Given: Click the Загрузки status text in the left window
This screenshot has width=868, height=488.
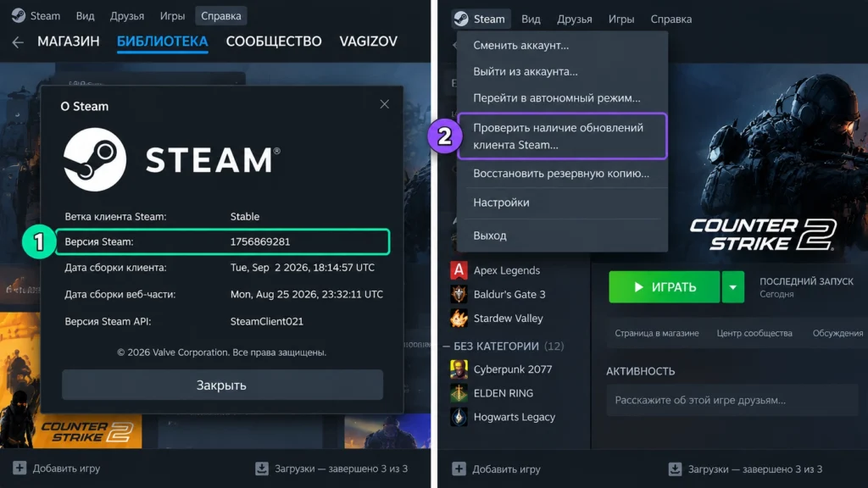Looking at the screenshot, I should pyautogui.click(x=341, y=469).
